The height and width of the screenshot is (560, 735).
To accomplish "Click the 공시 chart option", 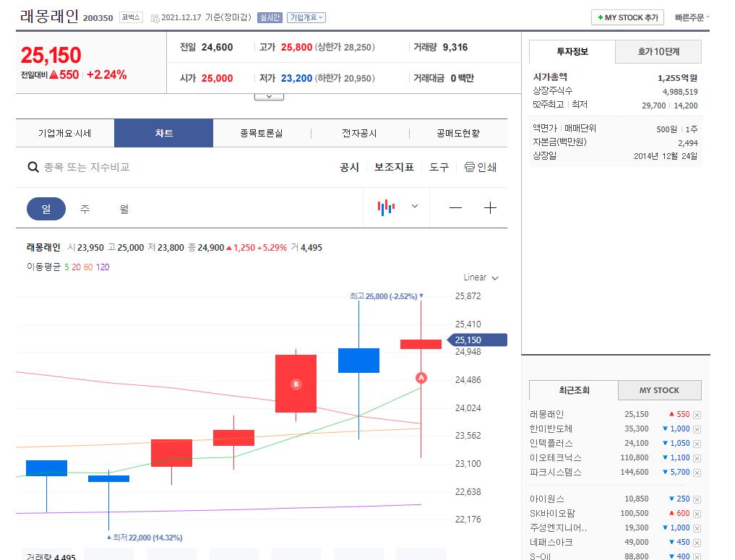I will pyautogui.click(x=349, y=168).
